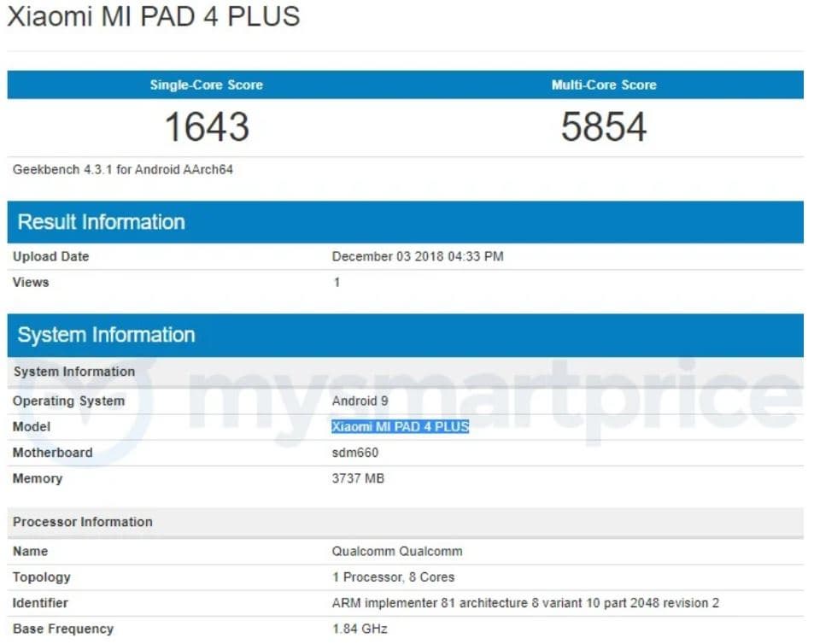Click the 'Name' row label
814x644 pixels.
click(x=30, y=551)
